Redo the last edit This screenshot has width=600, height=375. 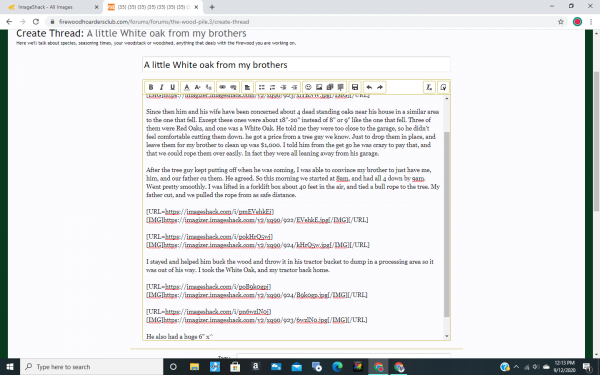[380, 87]
